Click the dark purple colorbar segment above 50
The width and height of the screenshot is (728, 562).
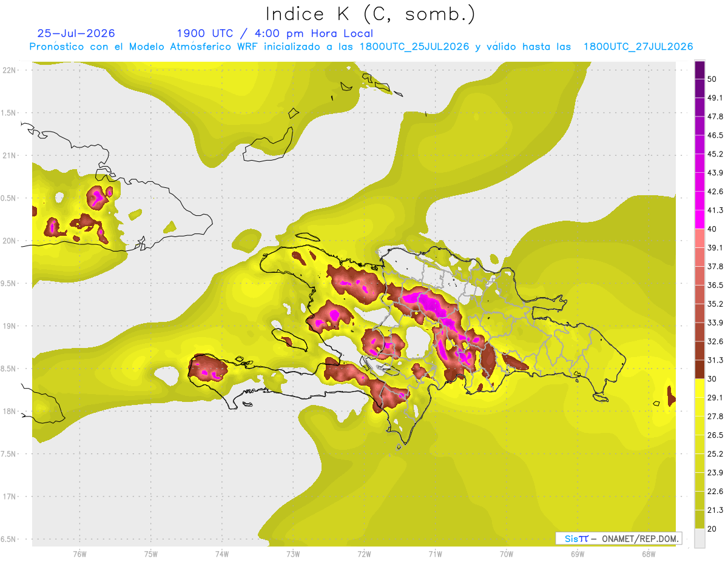click(x=700, y=70)
